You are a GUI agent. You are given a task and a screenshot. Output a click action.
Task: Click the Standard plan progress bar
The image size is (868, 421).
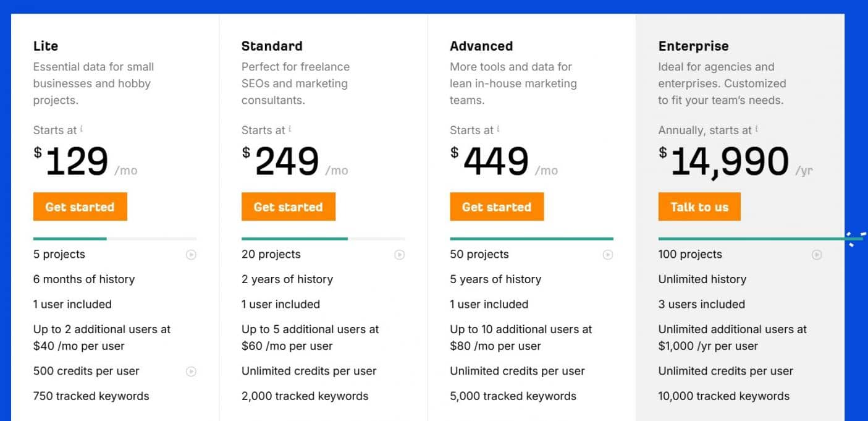tap(295, 239)
